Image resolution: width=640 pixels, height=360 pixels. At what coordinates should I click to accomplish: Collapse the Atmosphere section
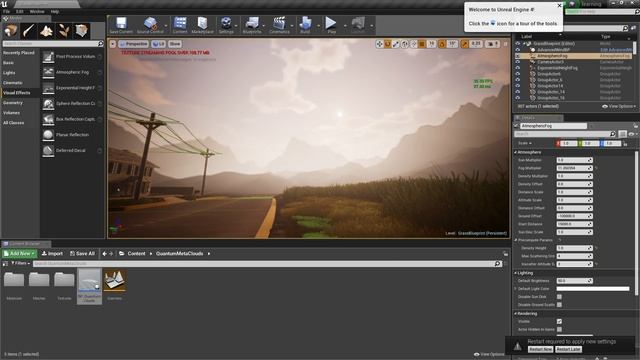(516, 152)
